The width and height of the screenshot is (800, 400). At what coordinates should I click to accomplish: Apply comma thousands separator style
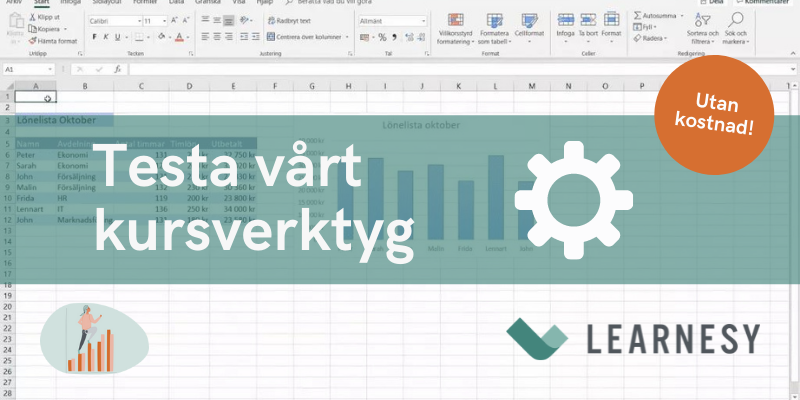coord(394,37)
